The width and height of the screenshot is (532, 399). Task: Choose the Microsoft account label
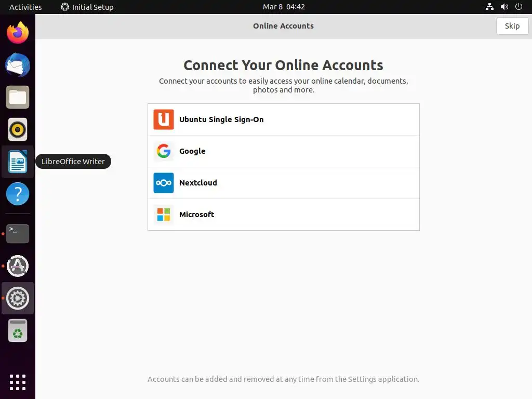[x=196, y=215]
